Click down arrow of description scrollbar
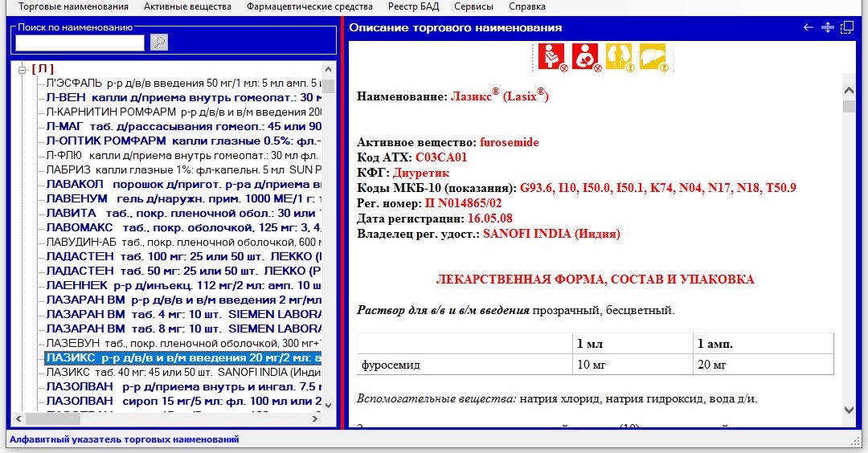Image resolution: width=868 pixels, height=453 pixels. tap(850, 410)
